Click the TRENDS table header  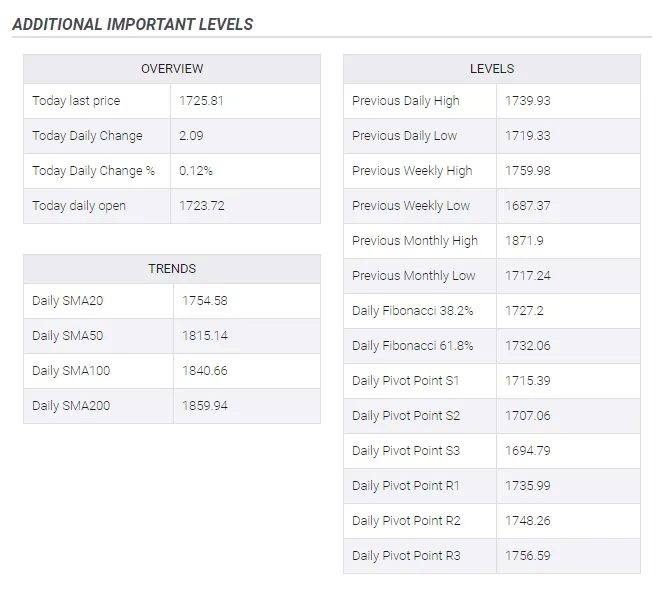click(x=172, y=269)
